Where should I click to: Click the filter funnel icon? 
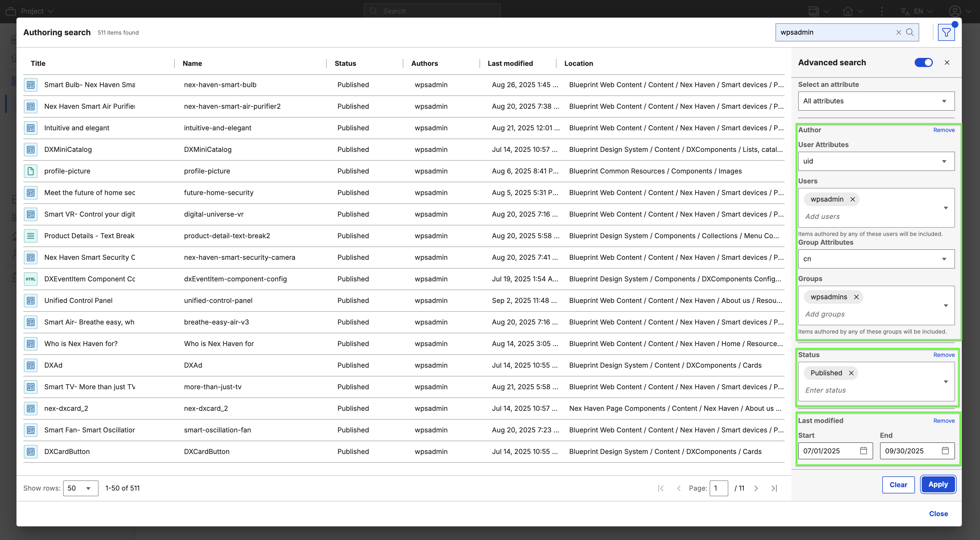coord(946,33)
